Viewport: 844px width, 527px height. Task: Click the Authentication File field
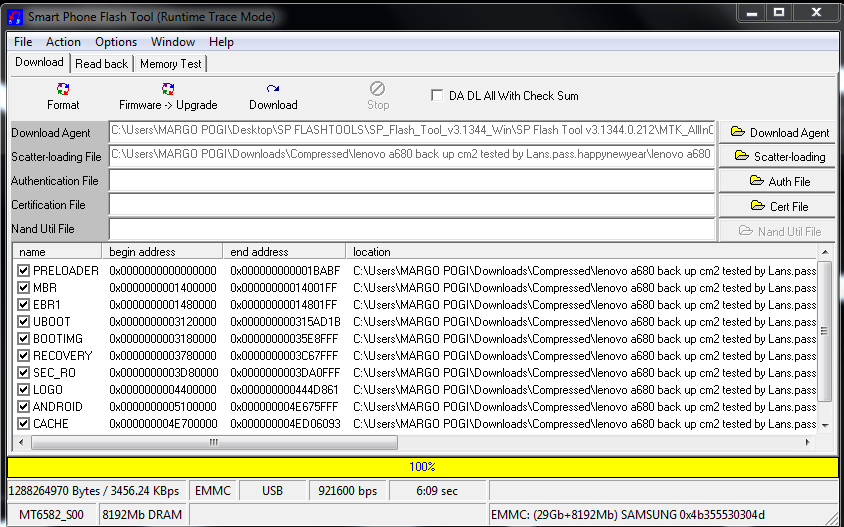pos(412,181)
